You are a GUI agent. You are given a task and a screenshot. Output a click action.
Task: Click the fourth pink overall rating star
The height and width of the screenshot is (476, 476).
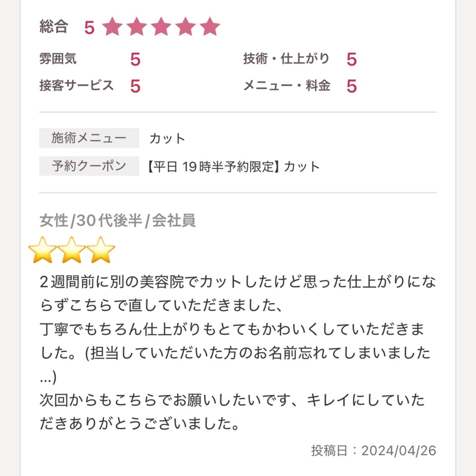(x=185, y=27)
